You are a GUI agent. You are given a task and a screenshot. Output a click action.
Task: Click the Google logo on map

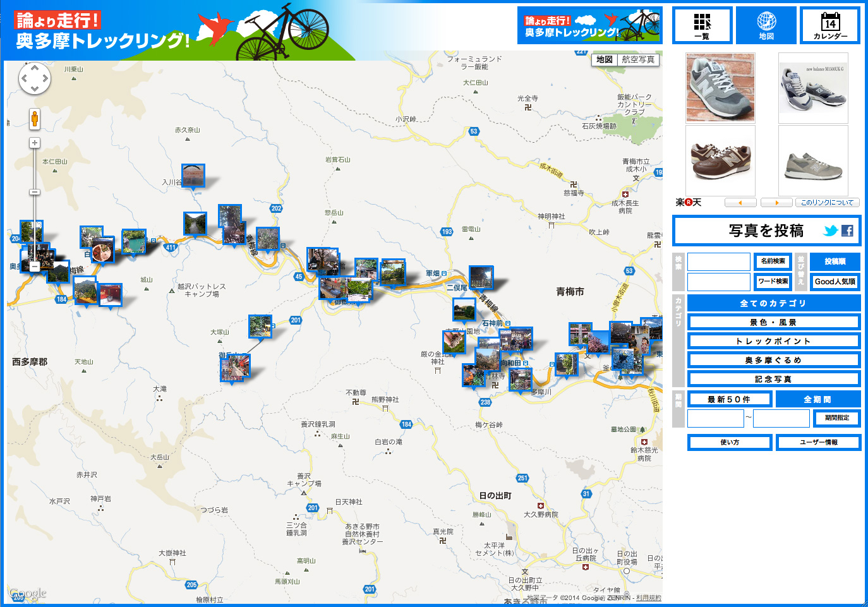click(27, 594)
